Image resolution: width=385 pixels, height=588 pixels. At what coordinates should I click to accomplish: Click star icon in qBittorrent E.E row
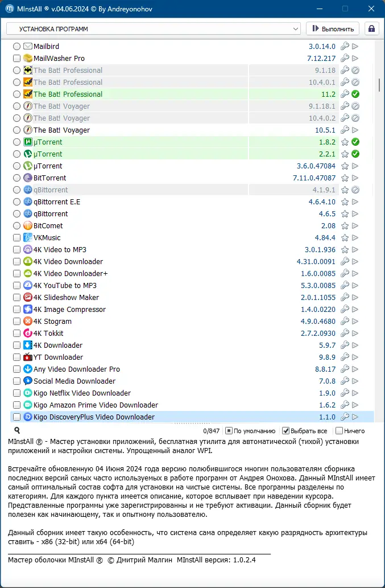point(345,202)
